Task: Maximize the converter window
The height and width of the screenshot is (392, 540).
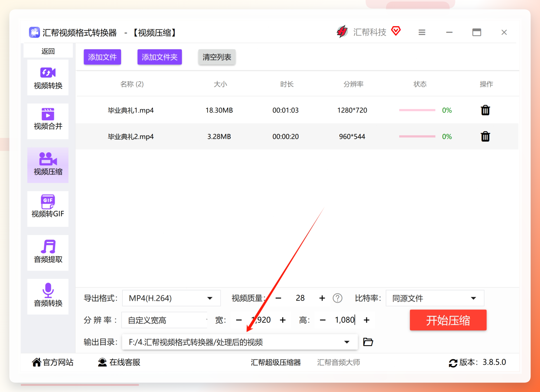Action: point(477,32)
